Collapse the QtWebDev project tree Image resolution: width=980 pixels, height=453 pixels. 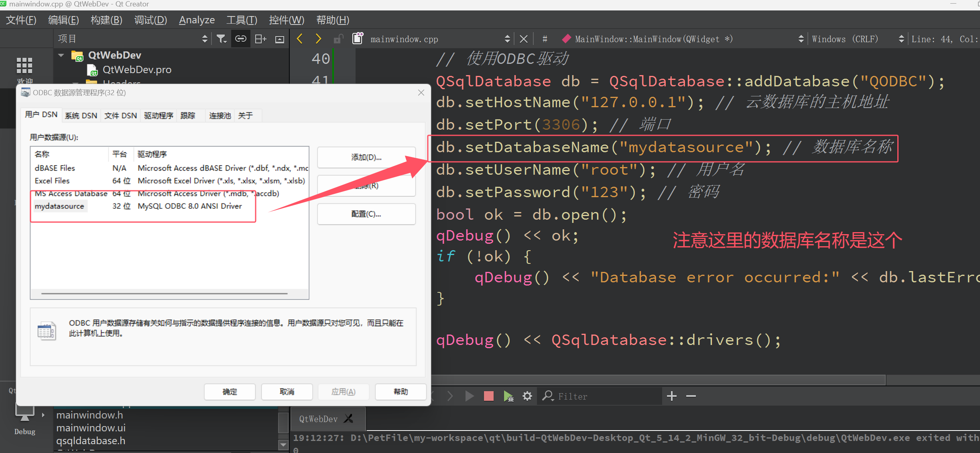tap(61, 55)
